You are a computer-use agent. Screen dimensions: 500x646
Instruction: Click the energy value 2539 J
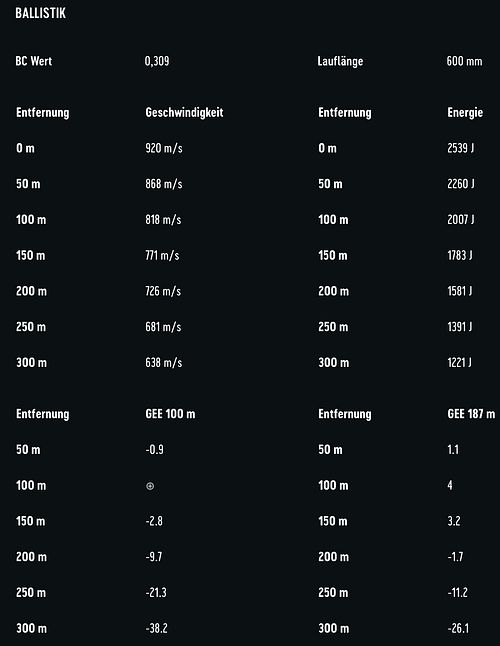[460, 148]
